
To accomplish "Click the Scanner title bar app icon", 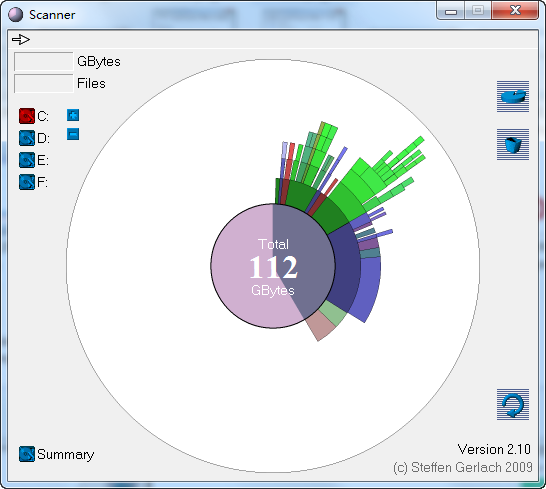I will (x=15, y=15).
